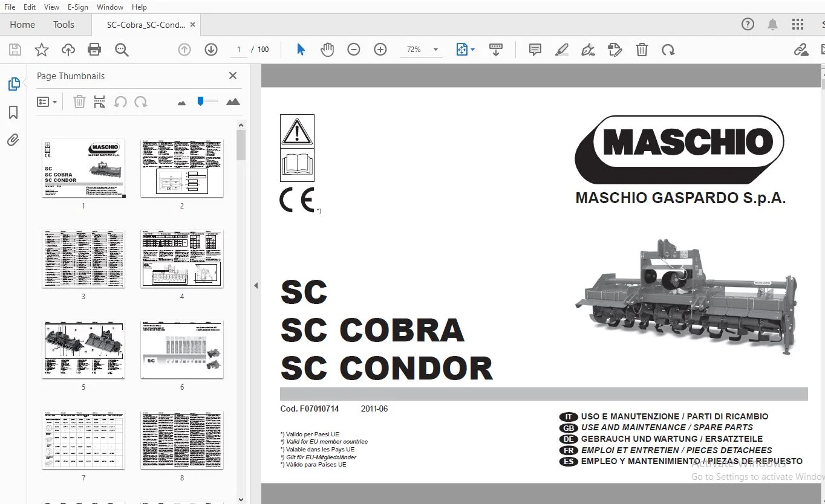Viewport: 825px width, 504px height.
Task: Open the Edit menu
Action: coord(30,7)
